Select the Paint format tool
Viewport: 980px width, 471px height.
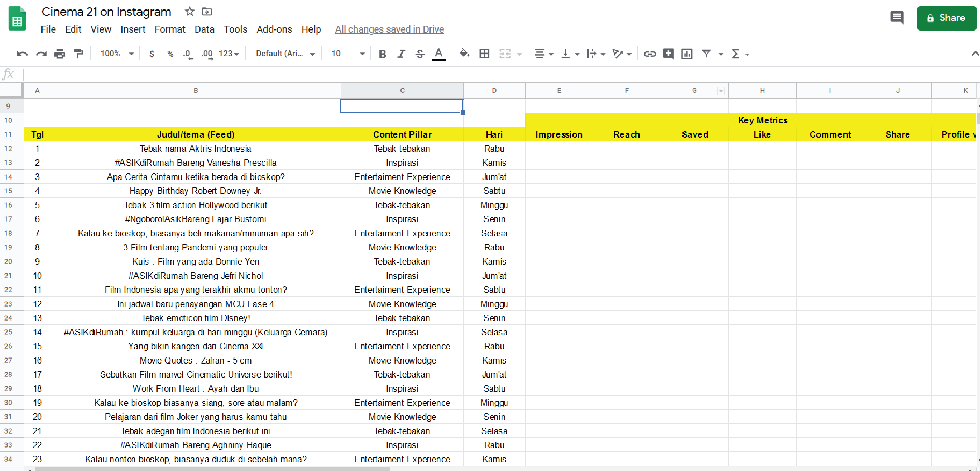point(78,54)
